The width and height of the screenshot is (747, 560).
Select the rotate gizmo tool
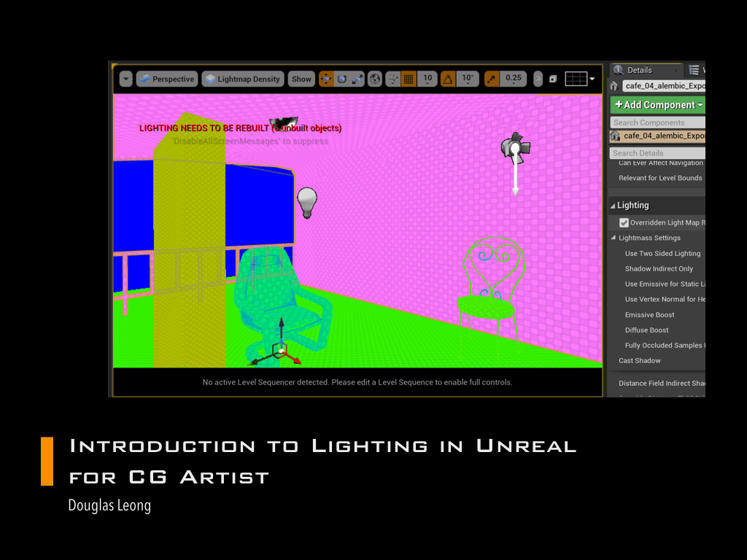(341, 79)
